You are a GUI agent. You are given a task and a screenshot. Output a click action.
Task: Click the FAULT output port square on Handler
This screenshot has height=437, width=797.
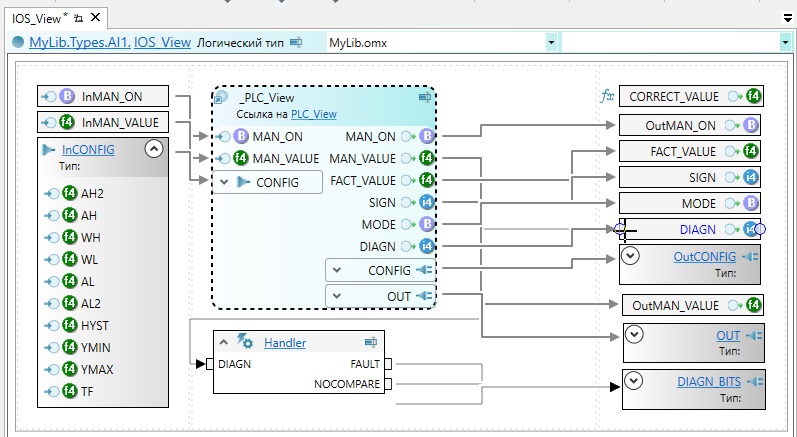click(389, 364)
